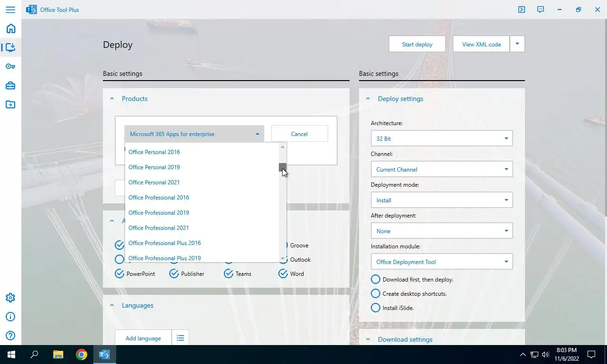Click the product list scrollbar thumb
Screen dimensions: 607x364
point(283,166)
